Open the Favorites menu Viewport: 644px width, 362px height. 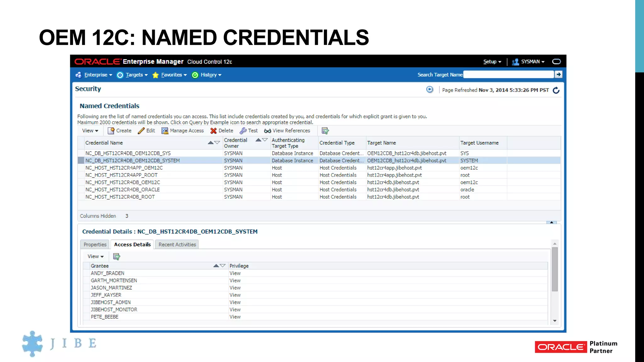click(169, 75)
